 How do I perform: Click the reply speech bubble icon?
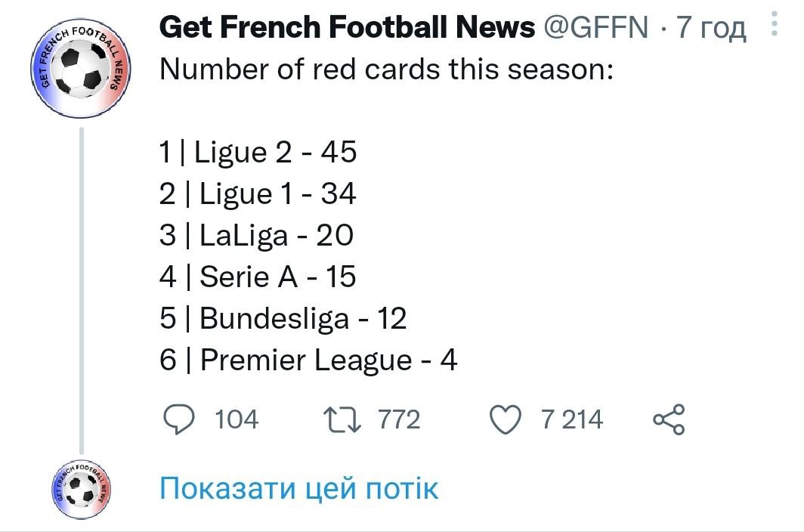pos(177,419)
